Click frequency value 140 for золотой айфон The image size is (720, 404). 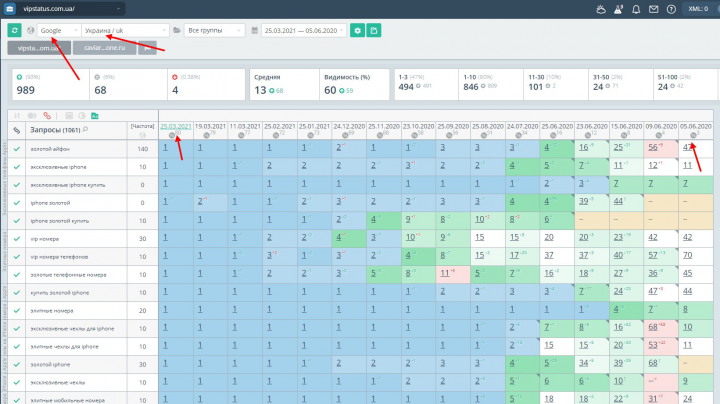142,149
